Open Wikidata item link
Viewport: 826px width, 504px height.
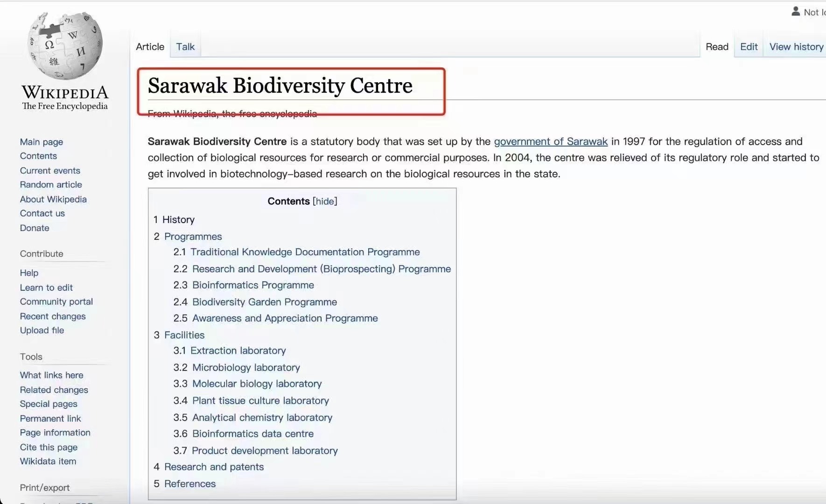(x=48, y=461)
